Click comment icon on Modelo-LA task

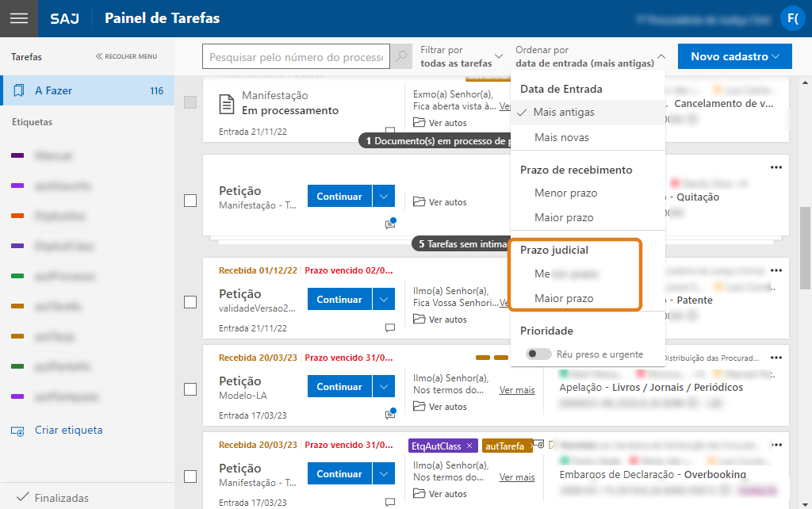tap(389, 413)
